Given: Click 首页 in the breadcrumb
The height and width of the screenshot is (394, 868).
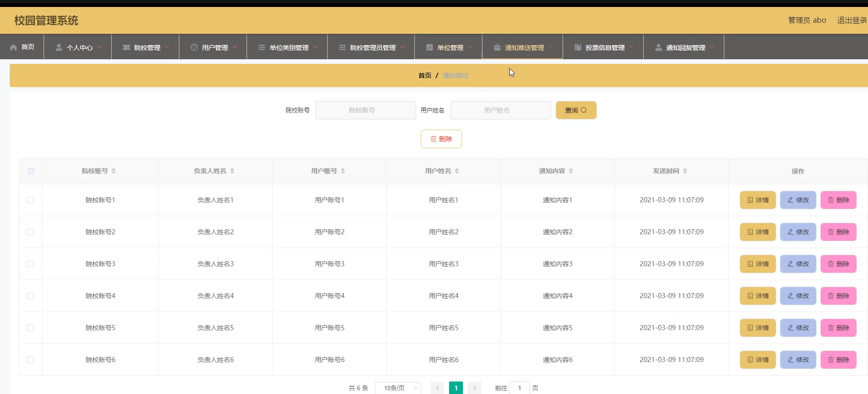Looking at the screenshot, I should pos(425,75).
